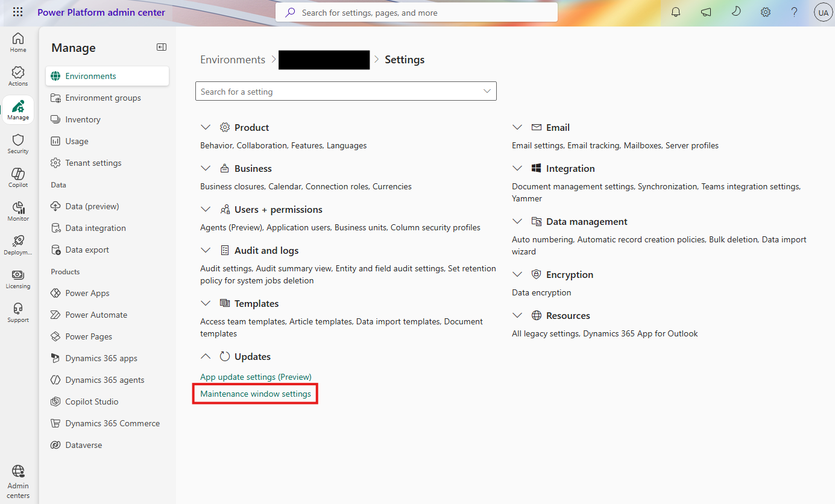Open Dynamics 365 apps
The image size is (835, 504).
[107, 358]
